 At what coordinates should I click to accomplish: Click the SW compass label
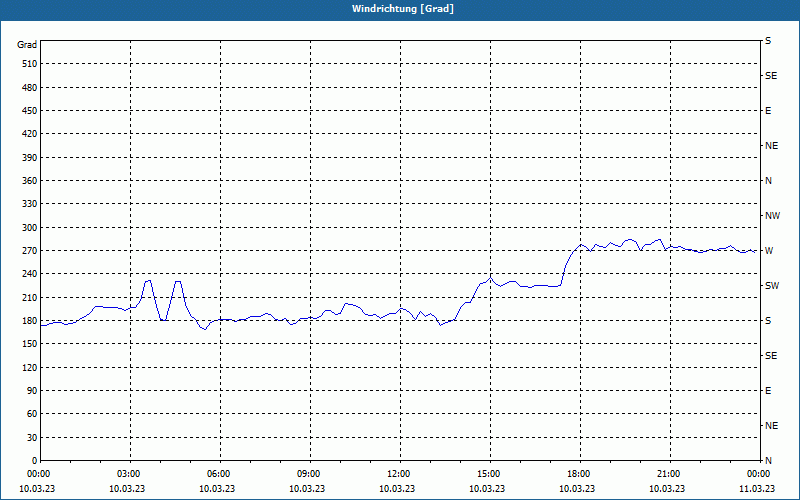point(772,286)
